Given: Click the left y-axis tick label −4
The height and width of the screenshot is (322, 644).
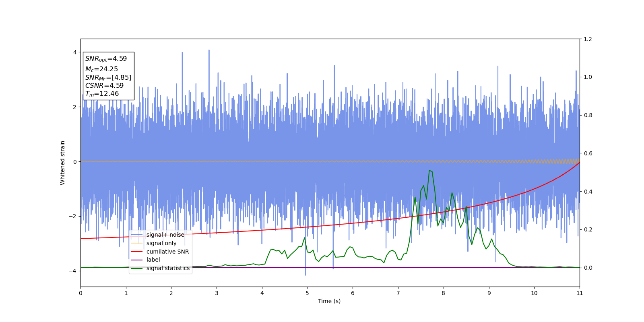Looking at the screenshot, I should click(x=73, y=271).
